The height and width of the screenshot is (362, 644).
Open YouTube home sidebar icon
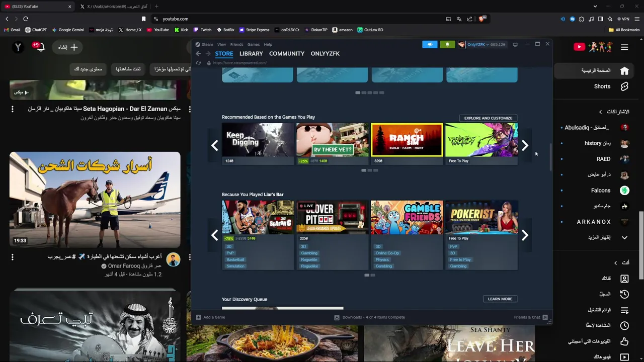coord(624,71)
